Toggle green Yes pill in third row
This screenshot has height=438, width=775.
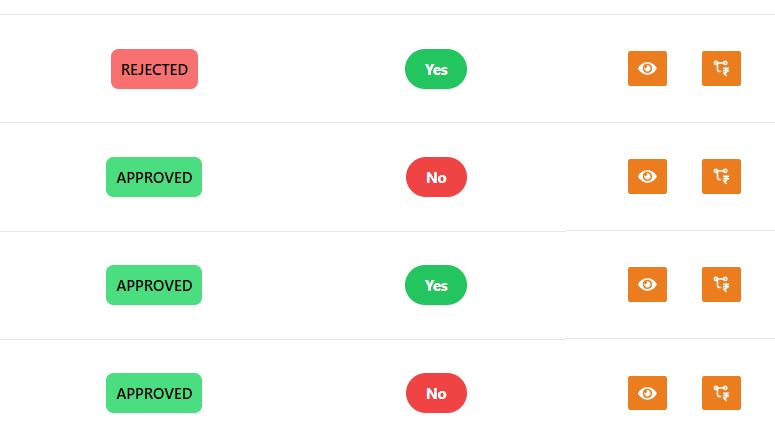pyautogui.click(x=436, y=285)
